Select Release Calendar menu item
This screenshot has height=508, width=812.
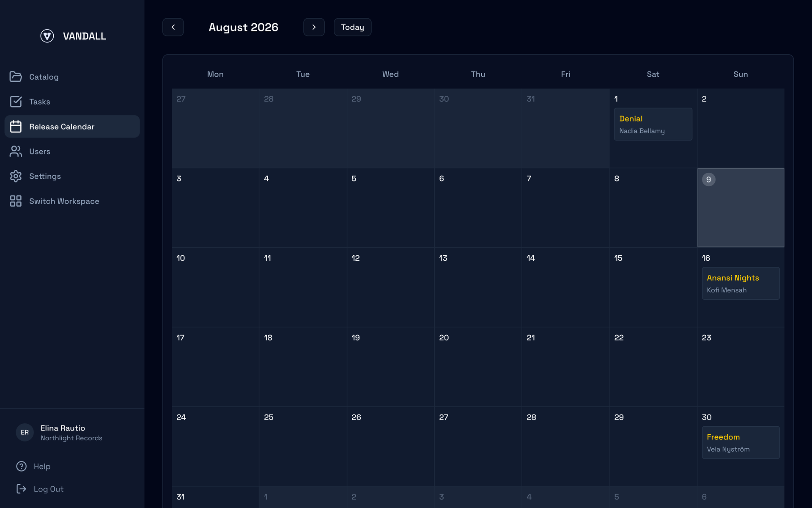pos(72,127)
